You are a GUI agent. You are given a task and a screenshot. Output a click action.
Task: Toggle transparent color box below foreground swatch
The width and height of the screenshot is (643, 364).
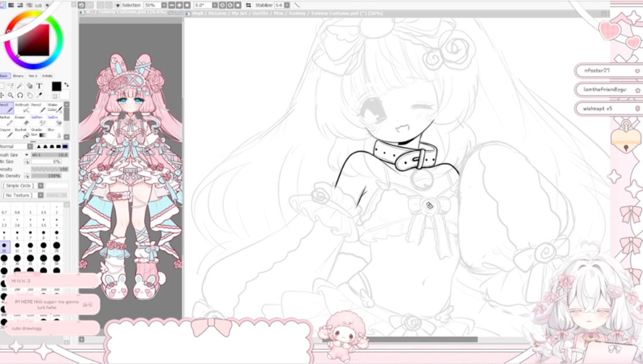pos(55,96)
